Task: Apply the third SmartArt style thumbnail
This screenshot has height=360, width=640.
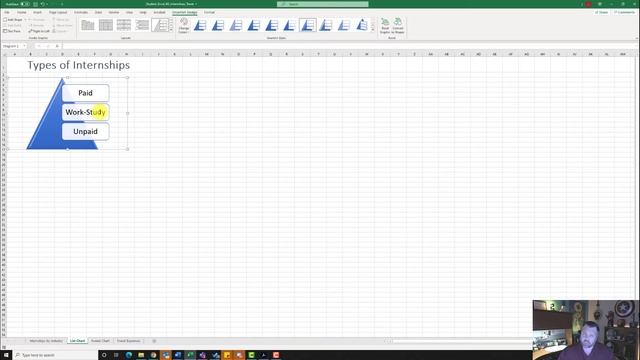Action: pyautogui.click(x=236, y=25)
